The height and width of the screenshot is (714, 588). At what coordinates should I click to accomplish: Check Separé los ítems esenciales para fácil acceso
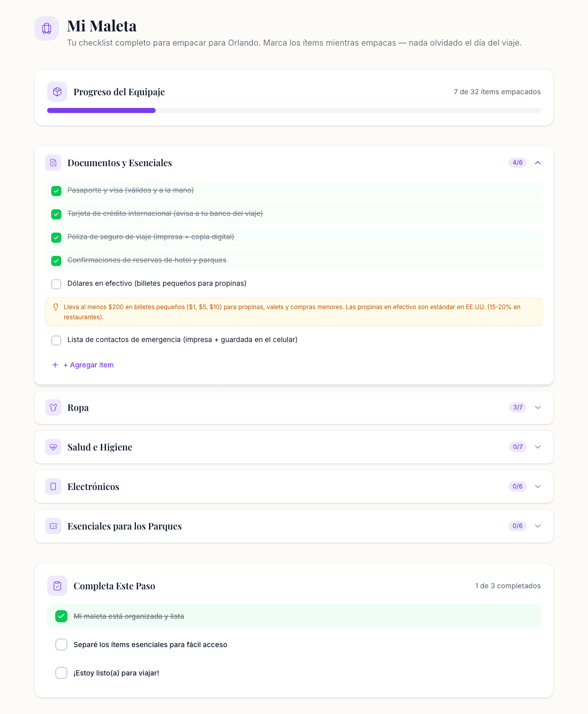(61, 645)
